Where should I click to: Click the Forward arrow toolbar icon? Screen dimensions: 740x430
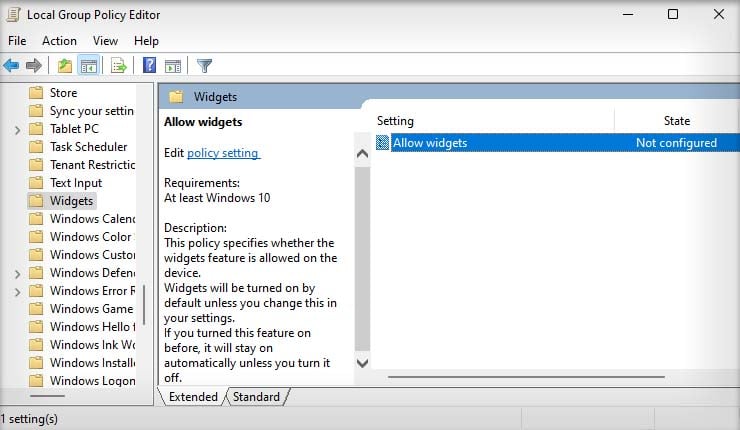coord(34,66)
